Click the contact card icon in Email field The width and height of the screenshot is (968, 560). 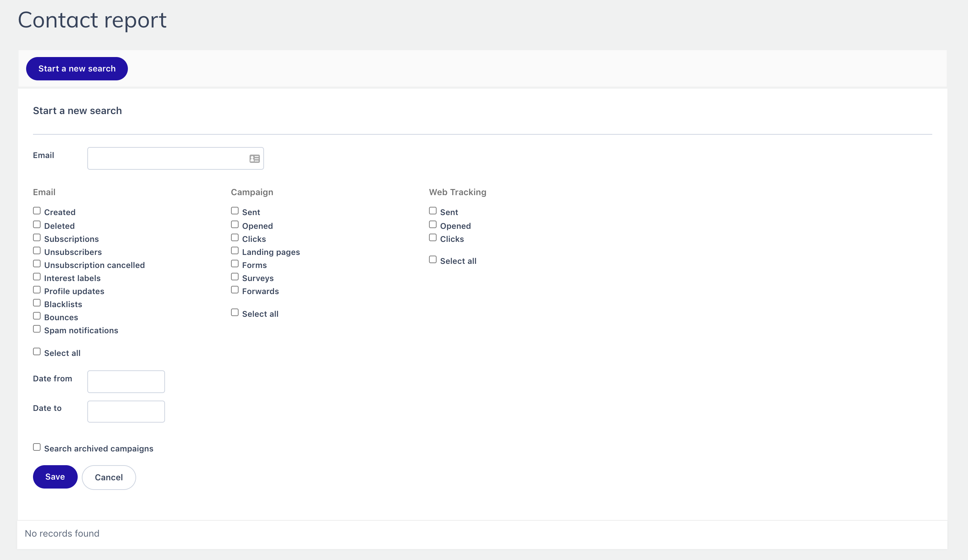254,158
